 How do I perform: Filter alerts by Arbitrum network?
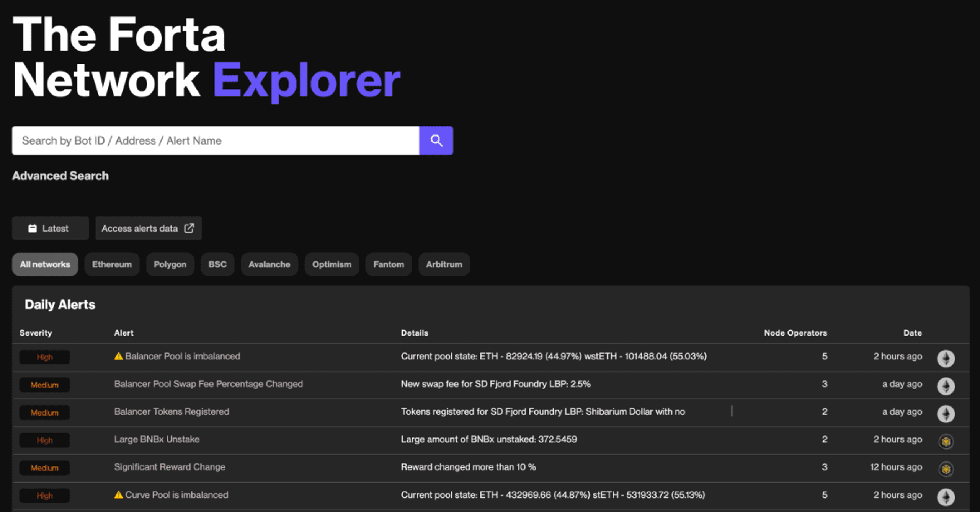point(444,264)
